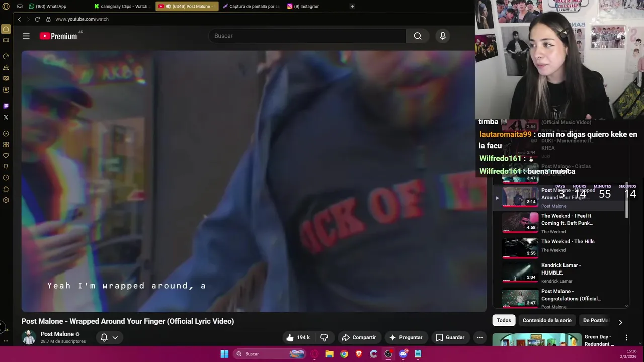Toggle the notification bell for Post Malone
This screenshot has width=644, height=362.
[104, 337]
